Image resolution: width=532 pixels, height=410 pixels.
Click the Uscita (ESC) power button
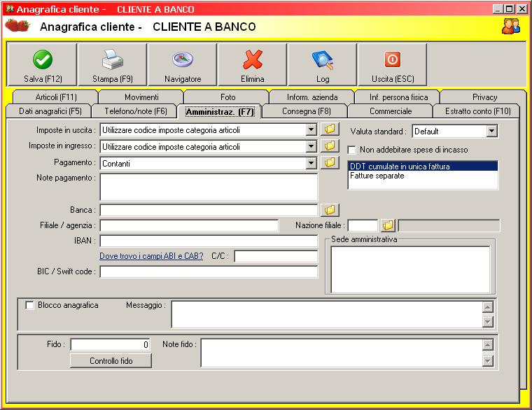(393, 64)
